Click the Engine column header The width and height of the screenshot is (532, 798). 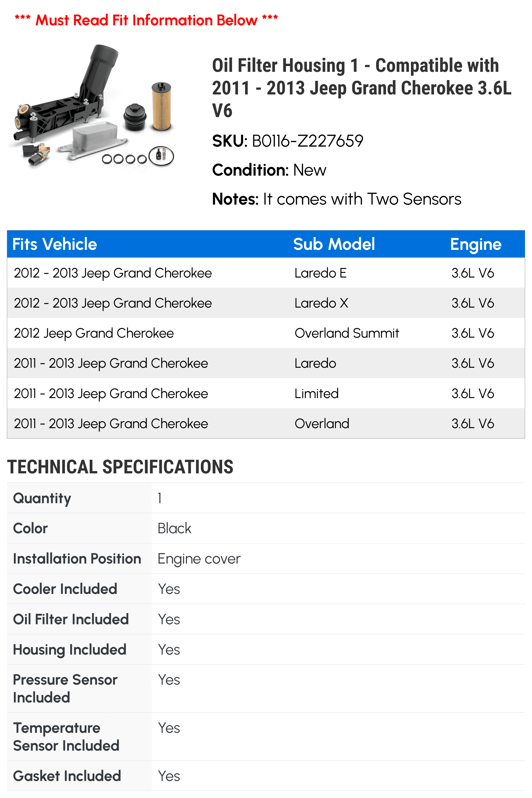[476, 244]
